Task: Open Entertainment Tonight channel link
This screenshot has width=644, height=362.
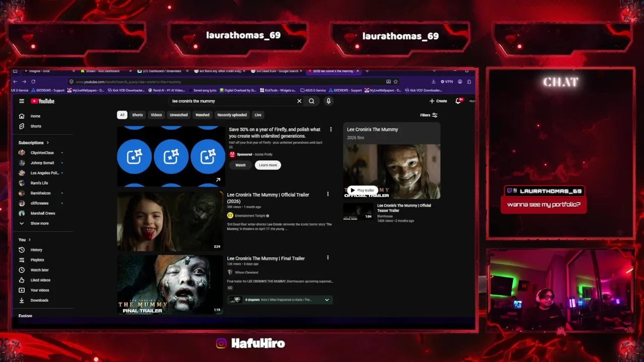Action: [x=250, y=216]
